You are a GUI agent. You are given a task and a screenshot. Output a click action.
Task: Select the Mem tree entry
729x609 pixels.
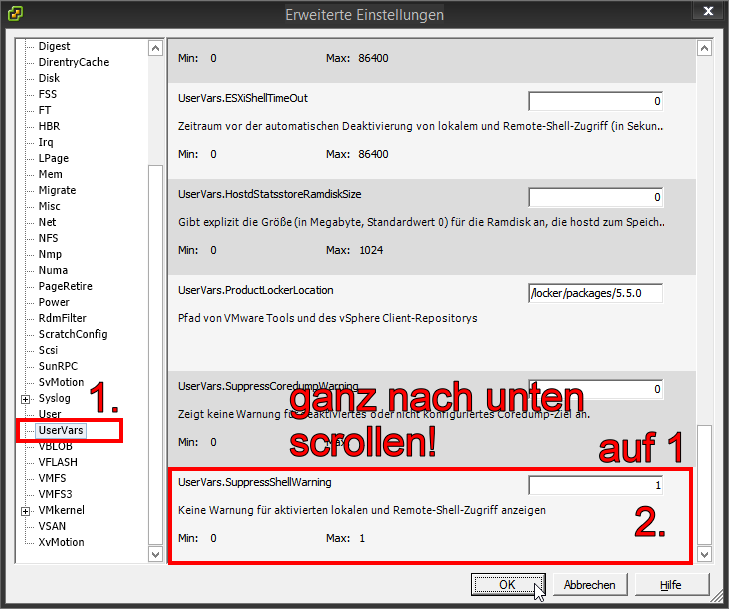[x=49, y=174]
